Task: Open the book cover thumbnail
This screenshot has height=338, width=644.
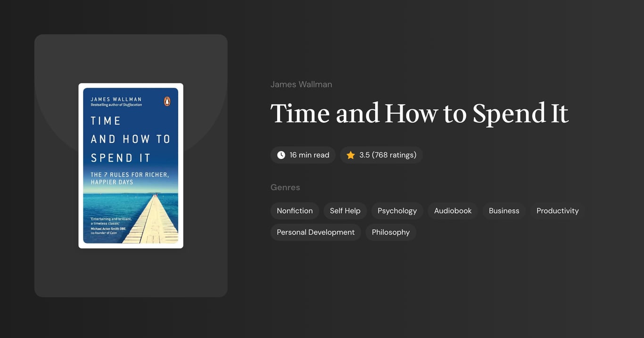Action: pyautogui.click(x=131, y=165)
